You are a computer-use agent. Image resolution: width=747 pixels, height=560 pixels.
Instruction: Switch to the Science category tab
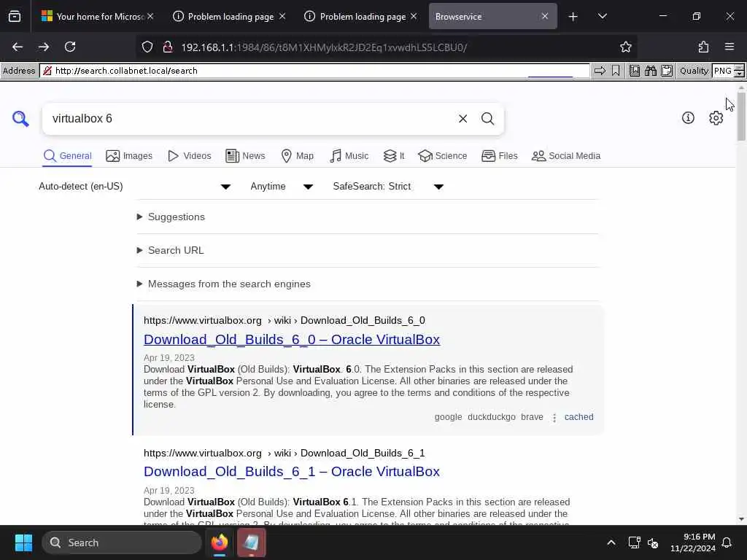443,156
